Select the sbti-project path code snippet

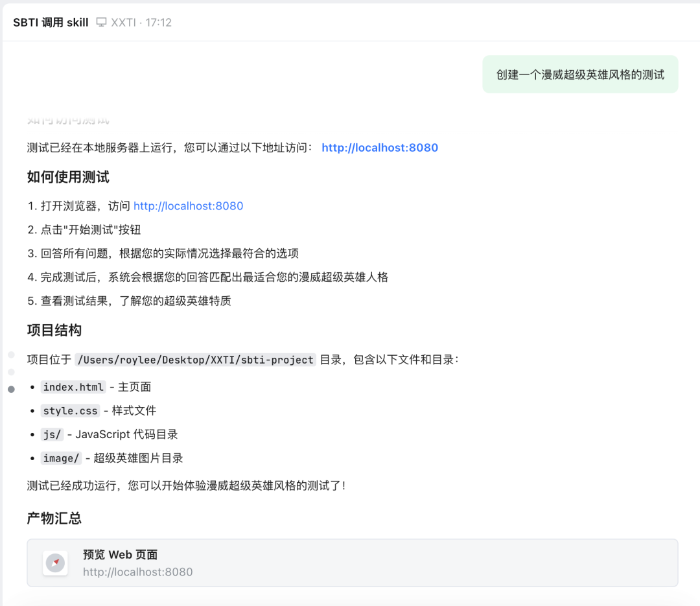click(195, 359)
